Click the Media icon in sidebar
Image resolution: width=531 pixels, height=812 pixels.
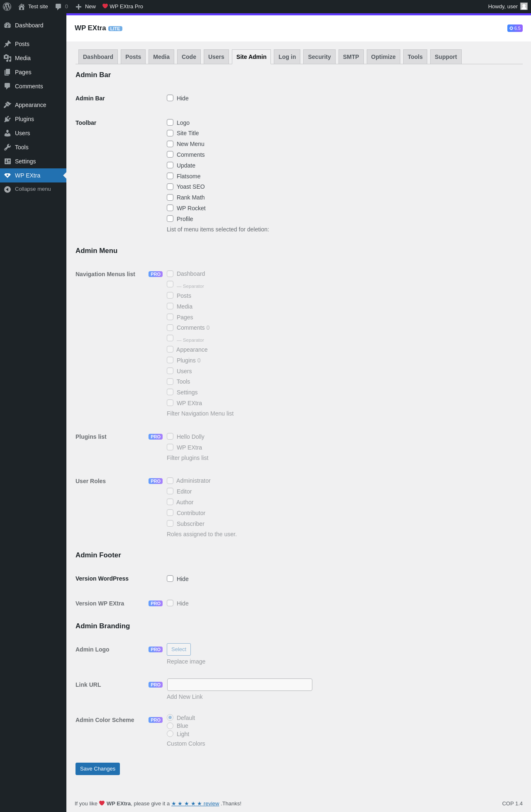[x=7, y=58]
